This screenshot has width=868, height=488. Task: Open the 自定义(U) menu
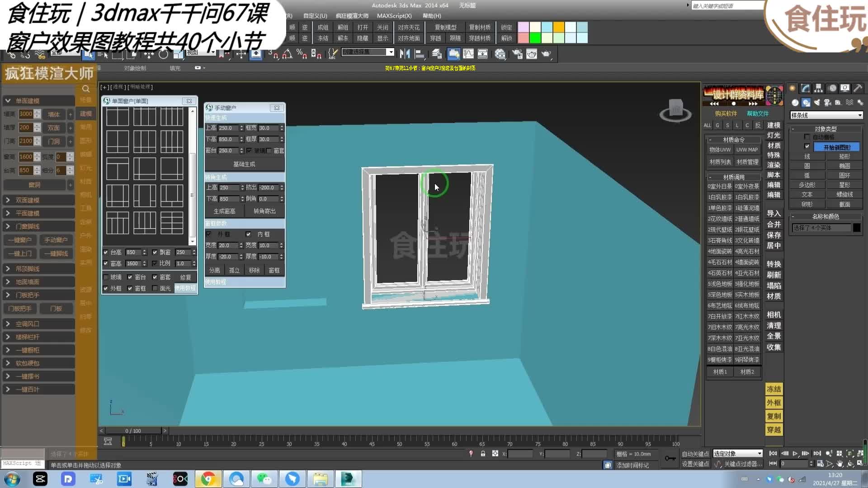315,15
